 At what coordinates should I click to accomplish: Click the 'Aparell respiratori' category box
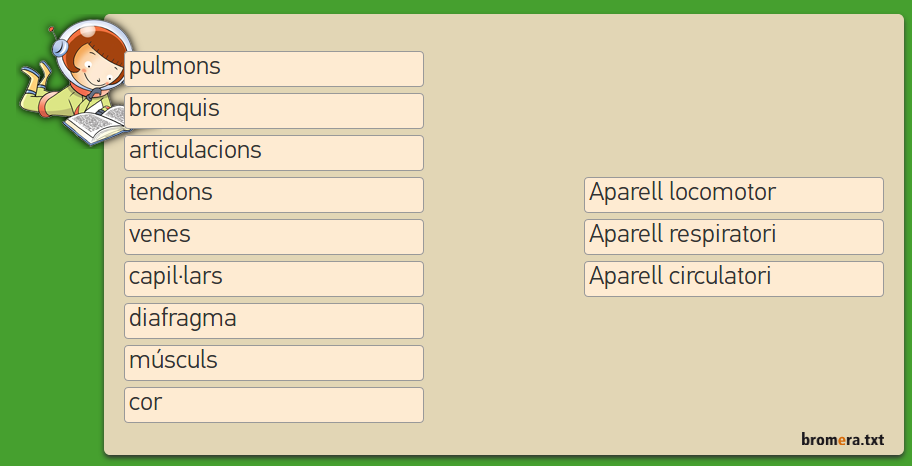[733, 237]
